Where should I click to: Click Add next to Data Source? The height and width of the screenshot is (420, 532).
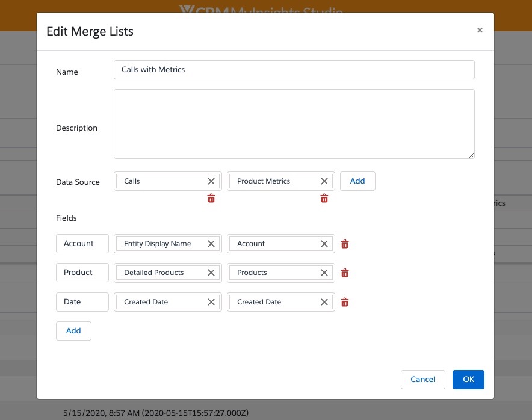pyautogui.click(x=357, y=181)
